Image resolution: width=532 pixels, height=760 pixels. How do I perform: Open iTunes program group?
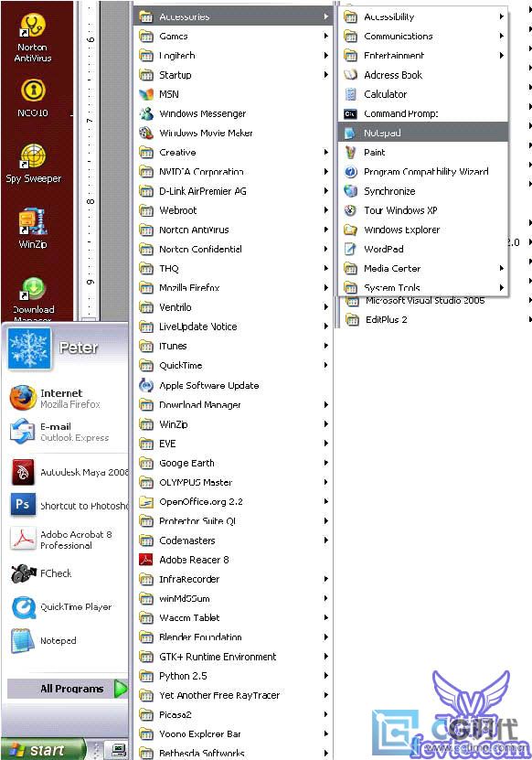pyautogui.click(x=233, y=346)
